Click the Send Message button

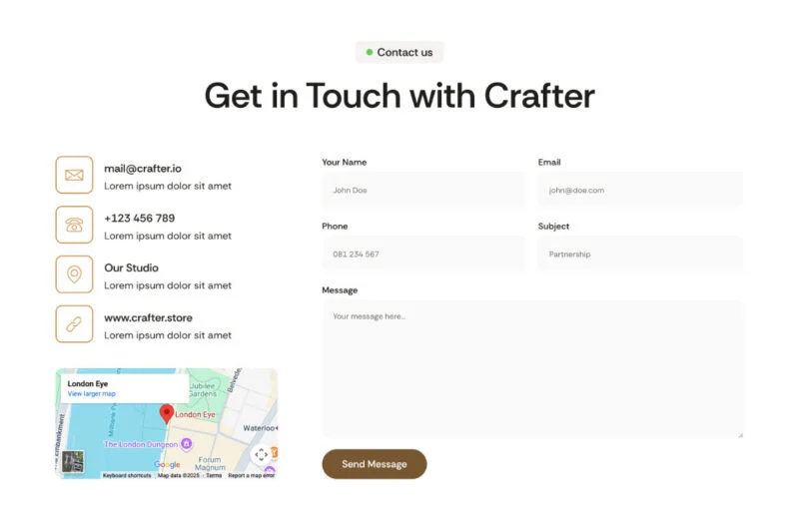pyautogui.click(x=375, y=464)
